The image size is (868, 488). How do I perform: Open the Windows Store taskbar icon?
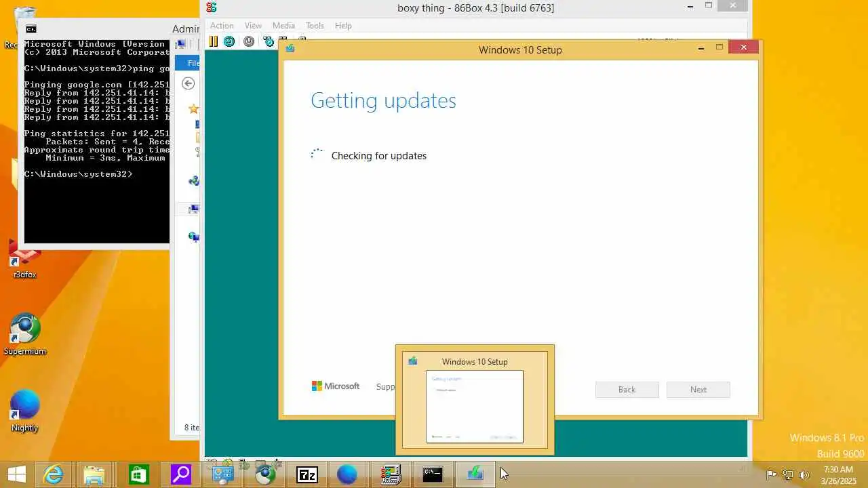[138, 474]
